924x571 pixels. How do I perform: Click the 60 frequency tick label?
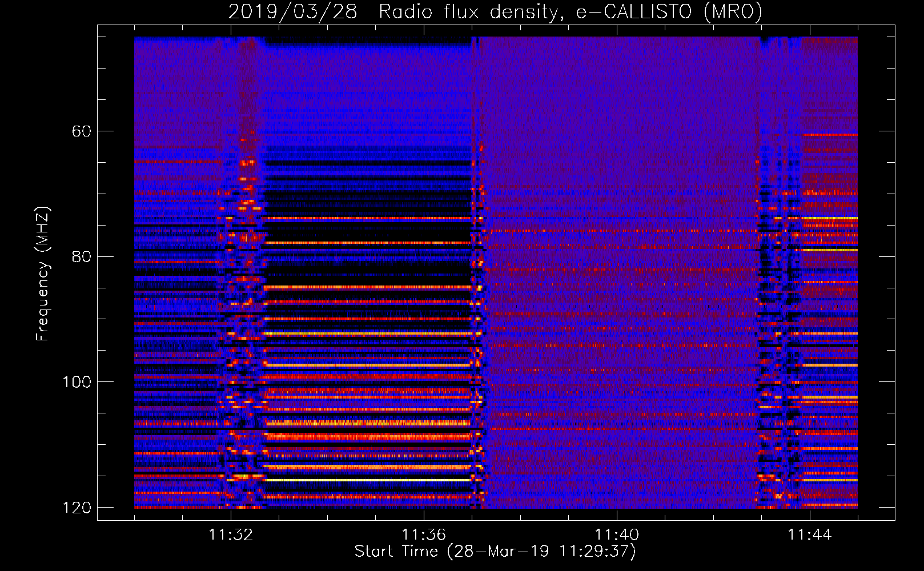click(82, 131)
